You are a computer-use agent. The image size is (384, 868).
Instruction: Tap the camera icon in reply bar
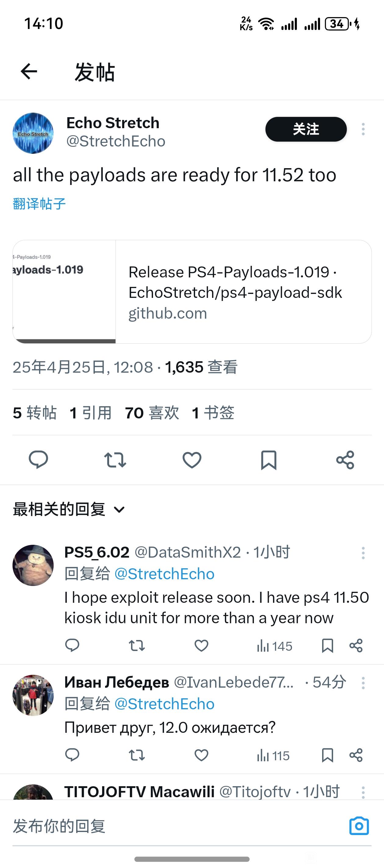[359, 826]
